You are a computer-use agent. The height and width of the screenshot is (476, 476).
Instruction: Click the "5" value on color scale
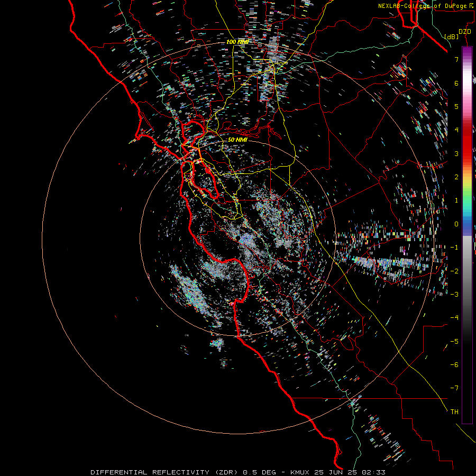click(x=456, y=106)
